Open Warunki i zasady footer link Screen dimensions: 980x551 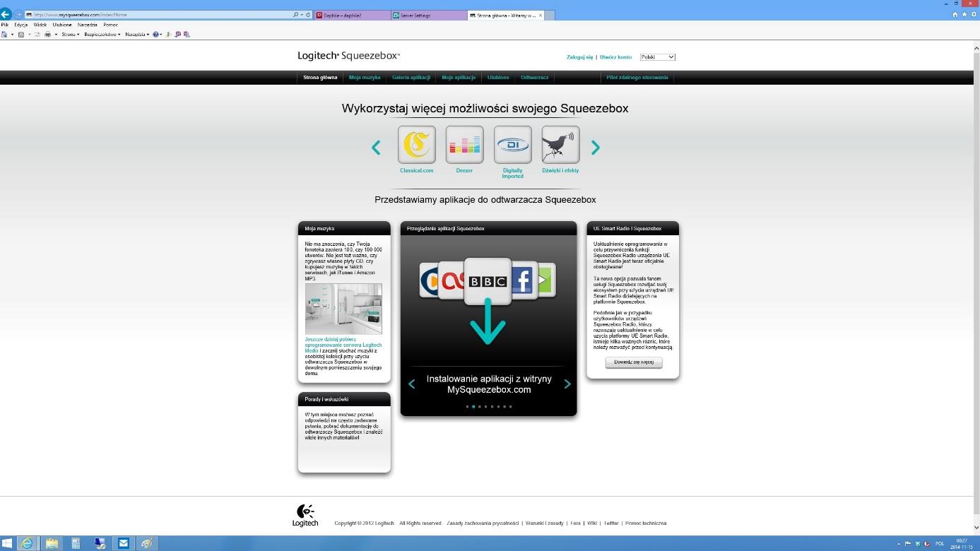click(x=545, y=523)
